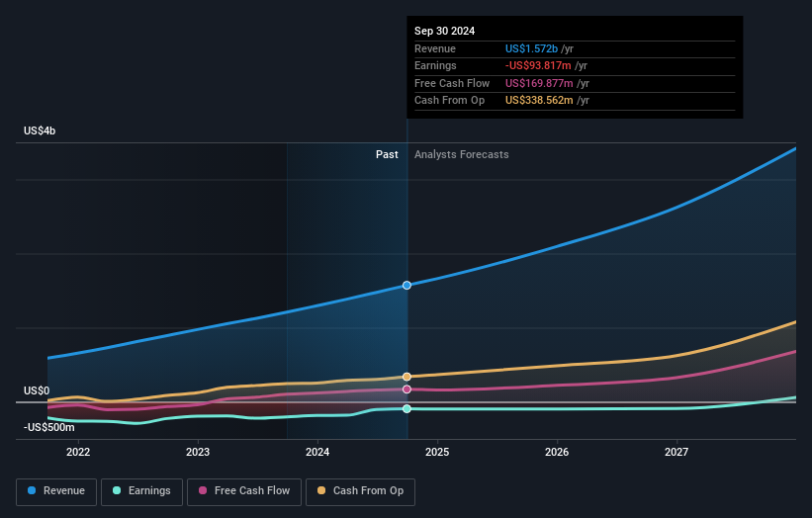Click the Revenue row label in tooltip
This screenshot has width=812, height=518.
tap(435, 48)
